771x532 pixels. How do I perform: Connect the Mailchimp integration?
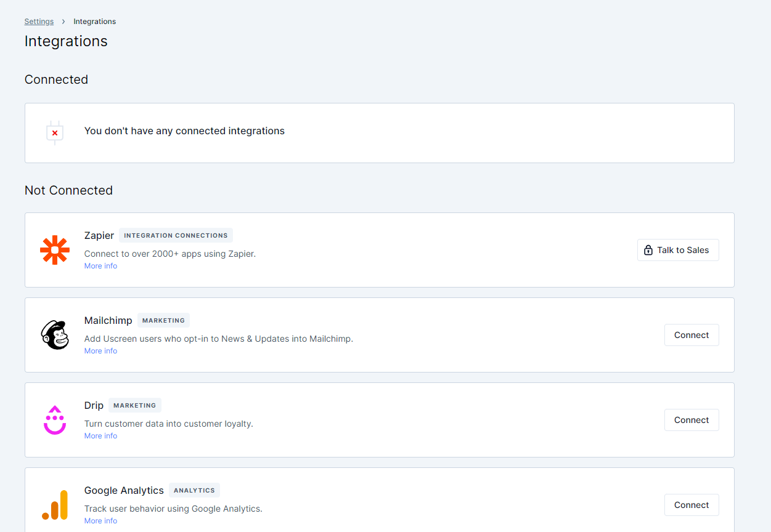pyautogui.click(x=691, y=334)
